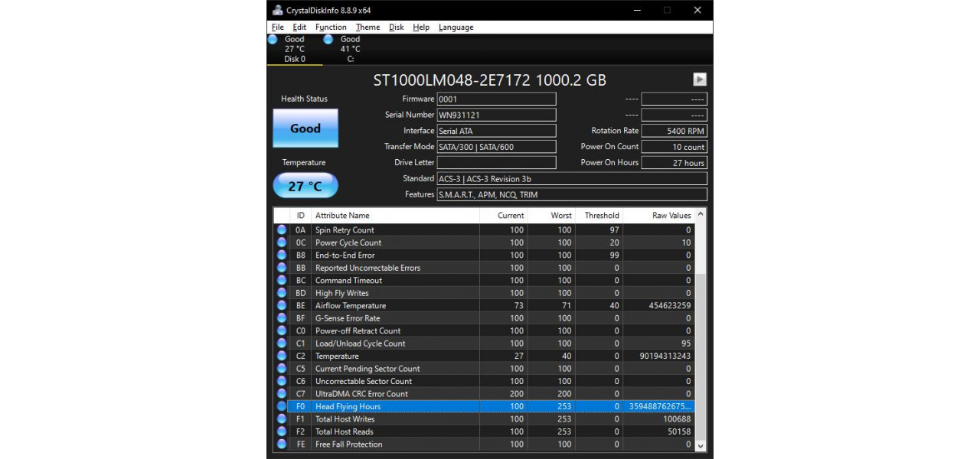Image resolution: width=980 pixels, height=459 pixels.
Task: Click status orb for Head Flying Hours
Action: [282, 406]
